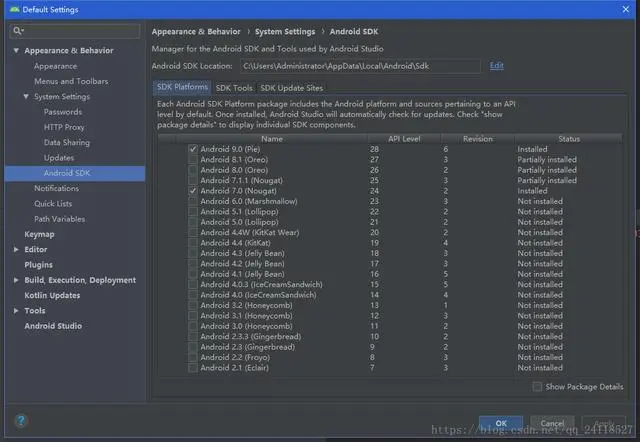Image resolution: width=640 pixels, height=442 pixels.
Task: Select Android SDK in the sidebar
Action: 75,173
